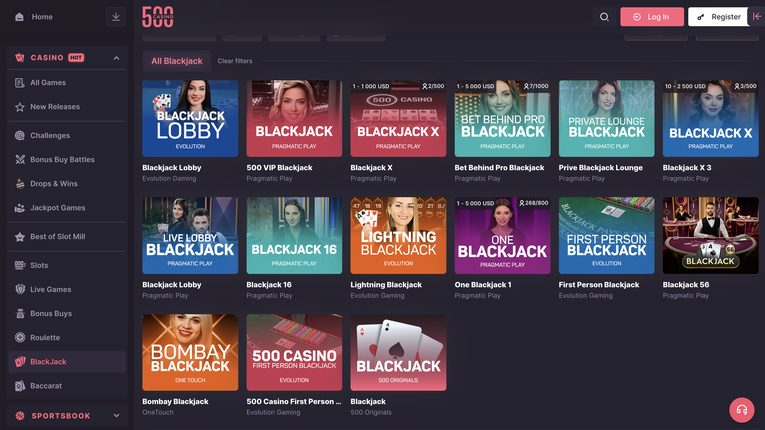Open Challenges menu item
This screenshot has width=765, height=430.
(67, 136)
